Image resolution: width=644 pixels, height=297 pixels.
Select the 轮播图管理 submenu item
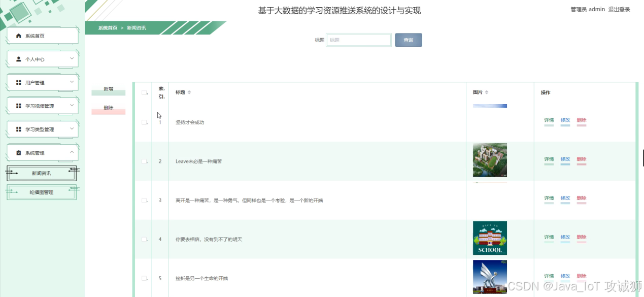tap(42, 192)
